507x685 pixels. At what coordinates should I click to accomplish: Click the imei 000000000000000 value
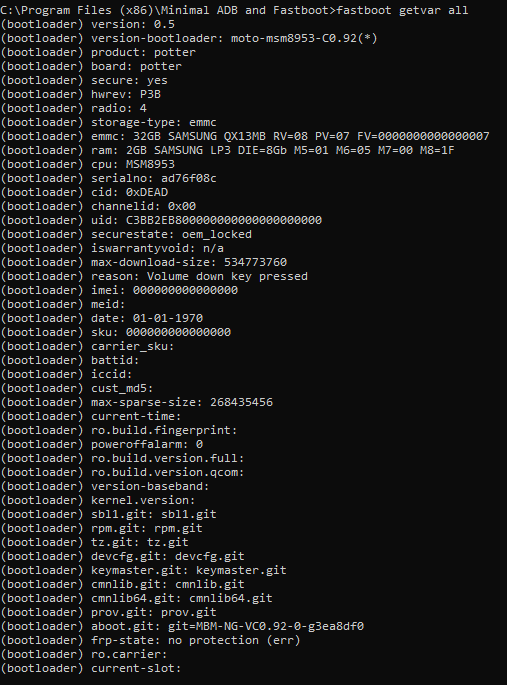[185, 290]
